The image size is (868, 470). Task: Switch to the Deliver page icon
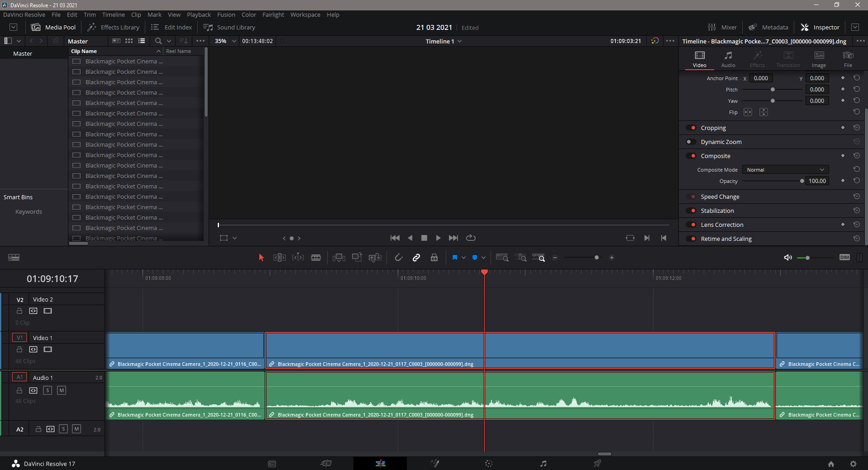click(597, 463)
